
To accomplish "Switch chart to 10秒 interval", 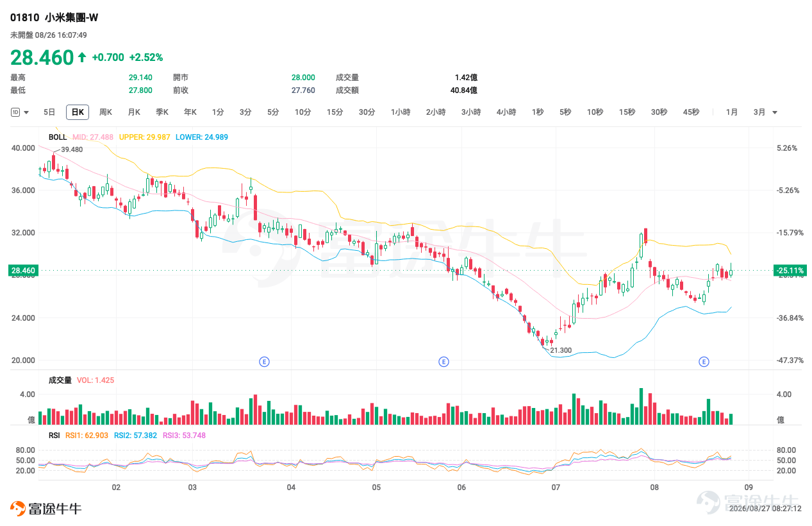I will 595,112.
